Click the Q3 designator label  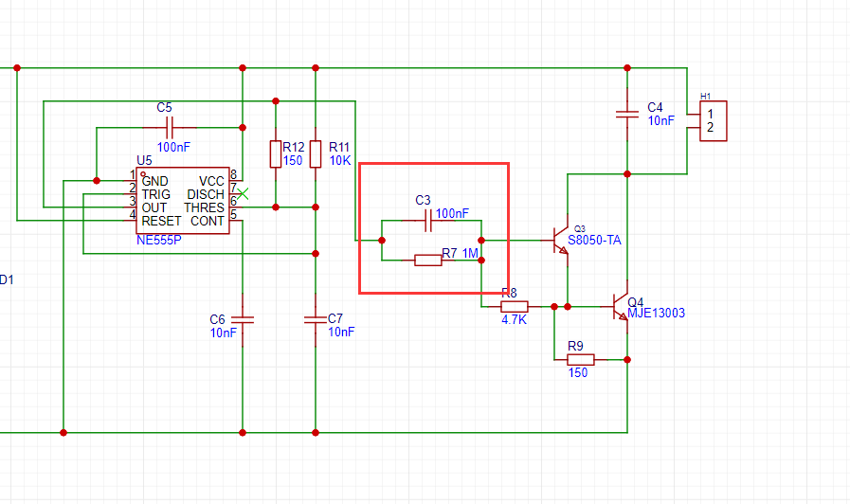(x=580, y=228)
